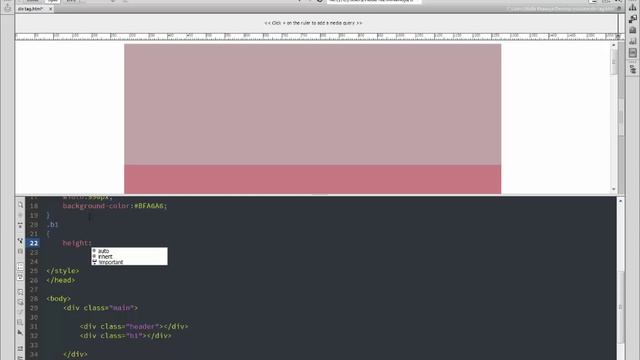Image resolution: width=640 pixels, height=360 pixels.
Task: Open the second panel icon in right dock
Action: 633,19
